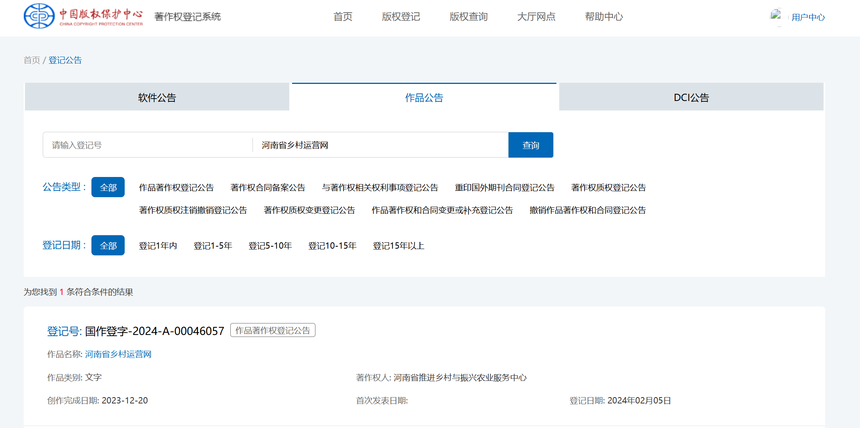Filter by 作品著作权登记公告 type
The width and height of the screenshot is (860, 428).
pyautogui.click(x=177, y=188)
